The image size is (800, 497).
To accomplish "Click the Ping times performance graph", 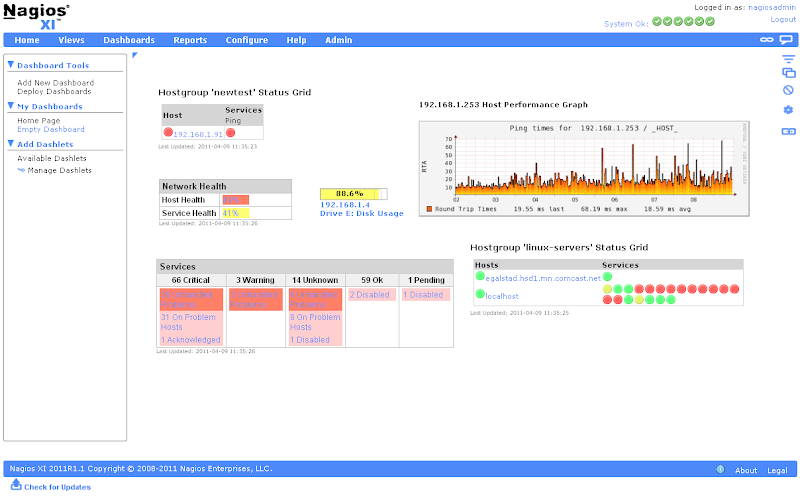I will [584, 166].
